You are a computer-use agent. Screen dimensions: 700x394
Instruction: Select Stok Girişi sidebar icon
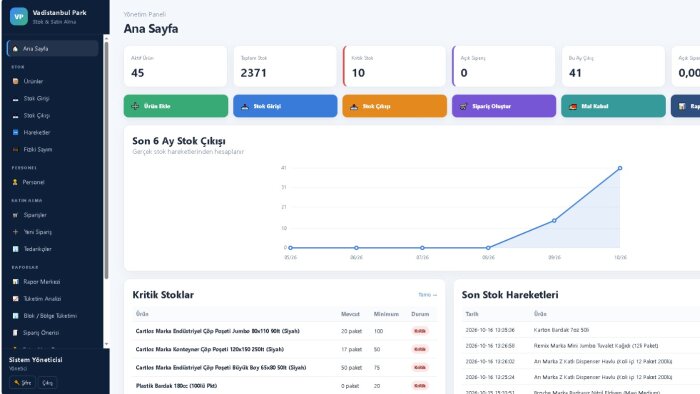click(x=15, y=99)
